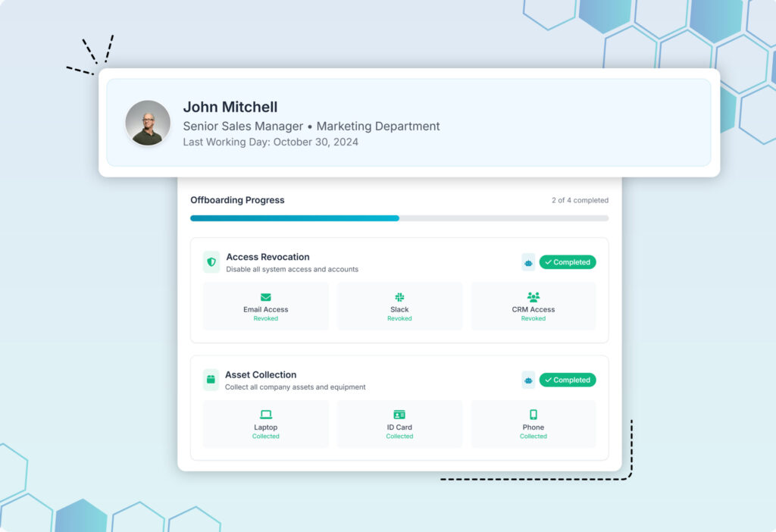This screenshot has width=776, height=532.
Task: Click the Laptop icon
Action: (x=266, y=415)
